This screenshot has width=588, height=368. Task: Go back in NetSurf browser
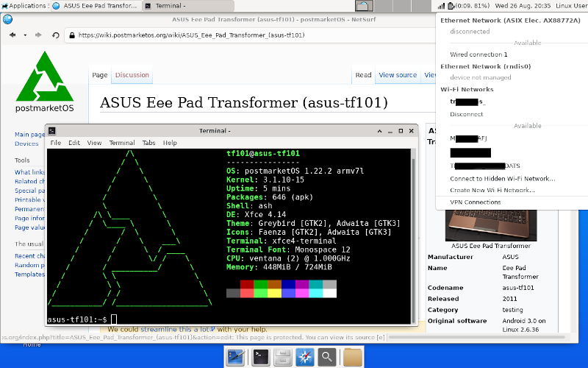[x=12, y=35]
